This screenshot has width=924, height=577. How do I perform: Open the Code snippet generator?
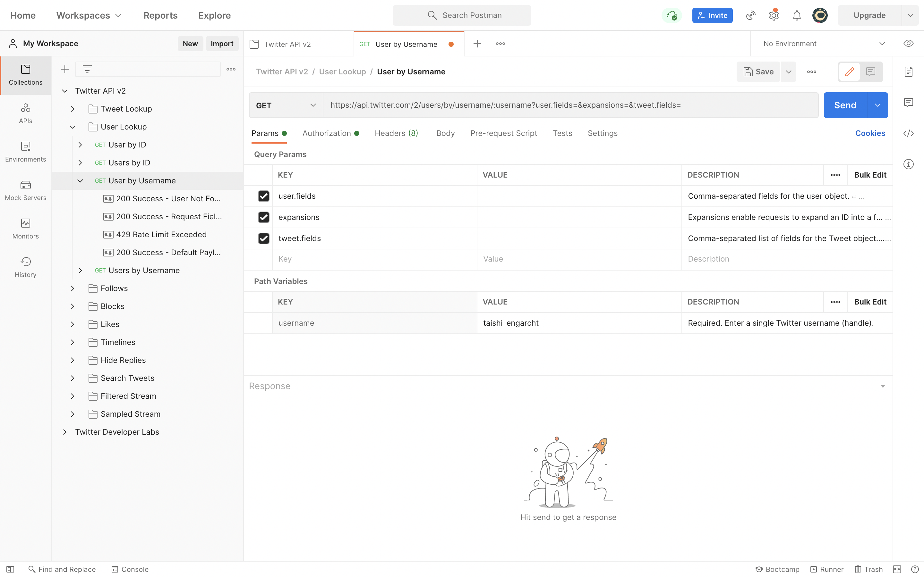[x=909, y=133]
